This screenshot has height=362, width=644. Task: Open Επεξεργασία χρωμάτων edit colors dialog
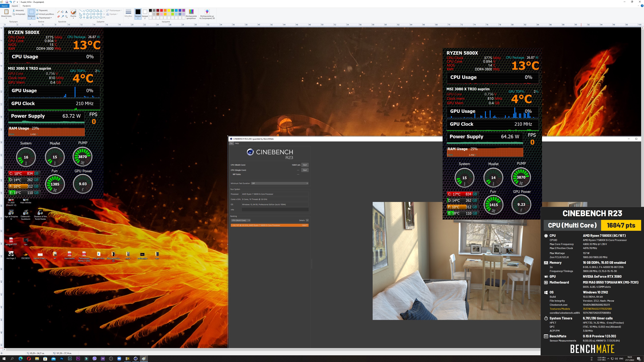click(191, 14)
